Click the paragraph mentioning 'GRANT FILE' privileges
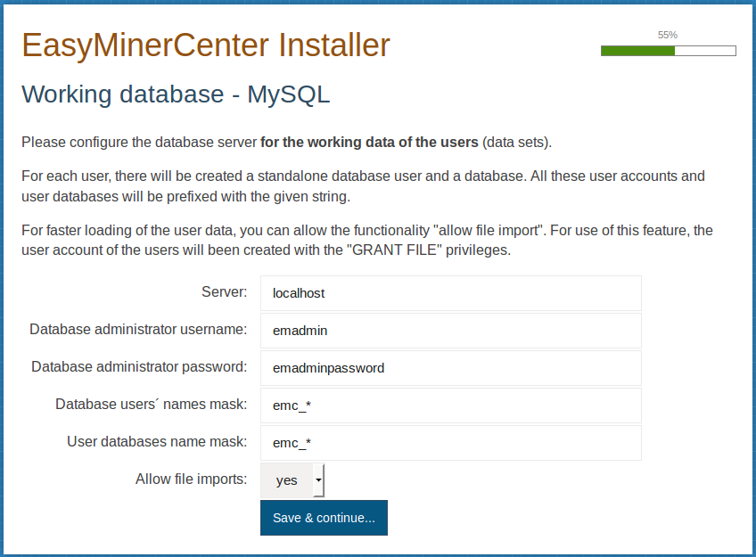 367,240
